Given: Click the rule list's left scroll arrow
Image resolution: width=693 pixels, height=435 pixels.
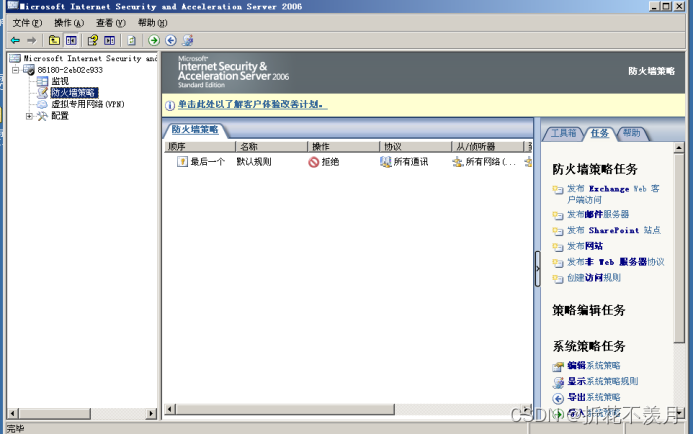Looking at the screenshot, I should [170, 409].
